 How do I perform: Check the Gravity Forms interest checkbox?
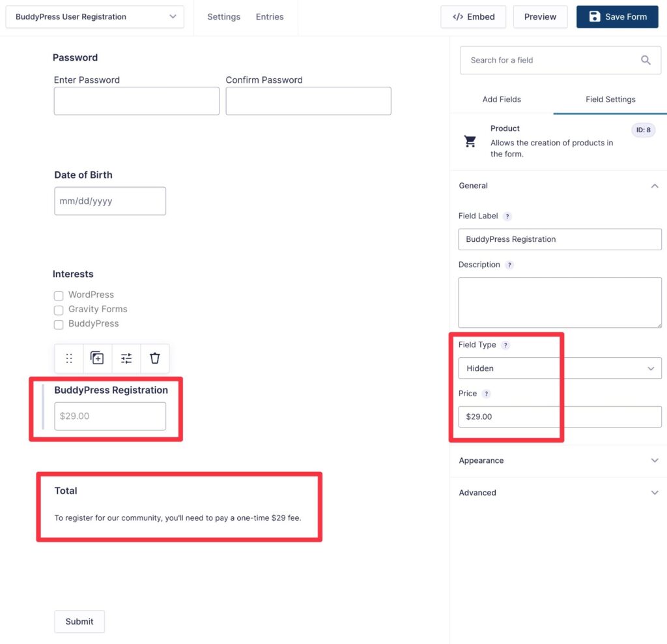tap(59, 310)
